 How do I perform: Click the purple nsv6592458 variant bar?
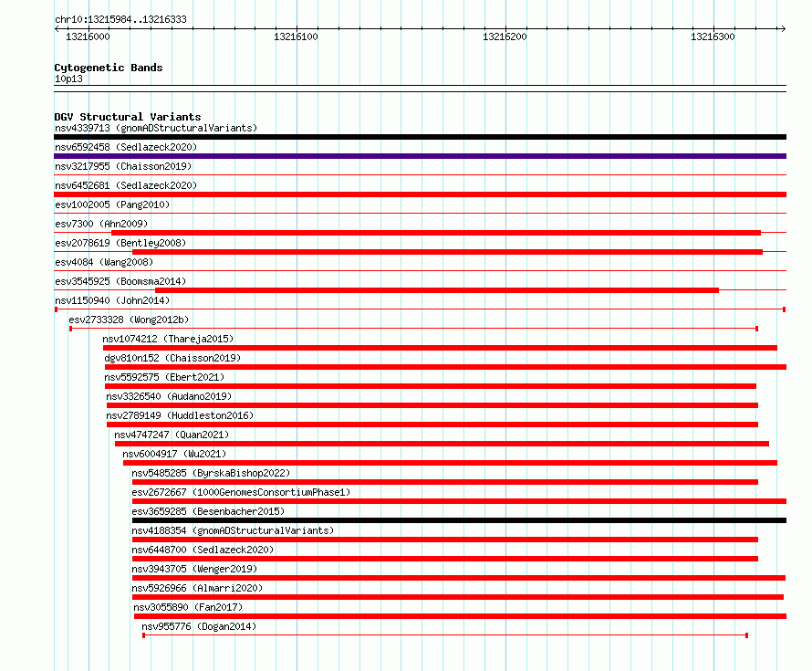[x=420, y=156]
